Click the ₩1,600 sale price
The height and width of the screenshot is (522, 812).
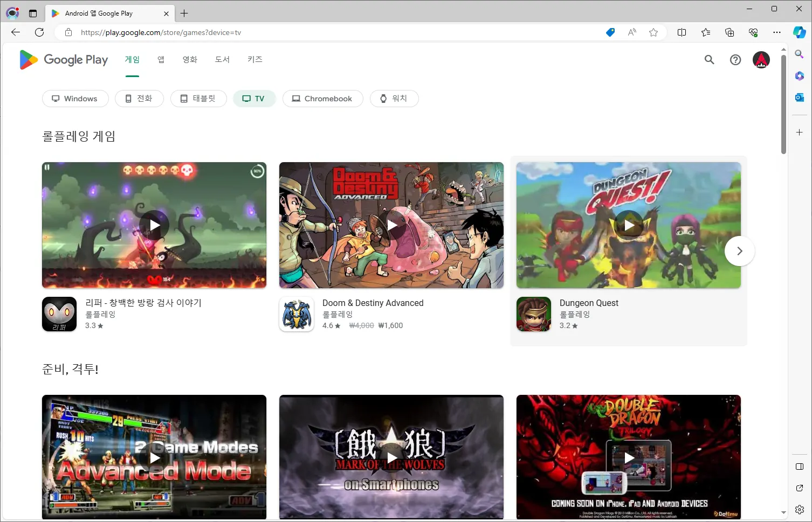(390, 325)
